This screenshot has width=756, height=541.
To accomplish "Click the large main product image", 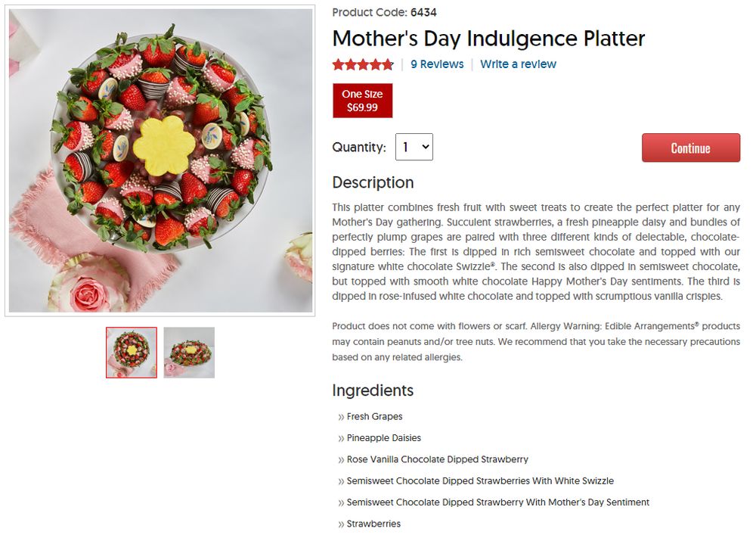I will point(160,160).
